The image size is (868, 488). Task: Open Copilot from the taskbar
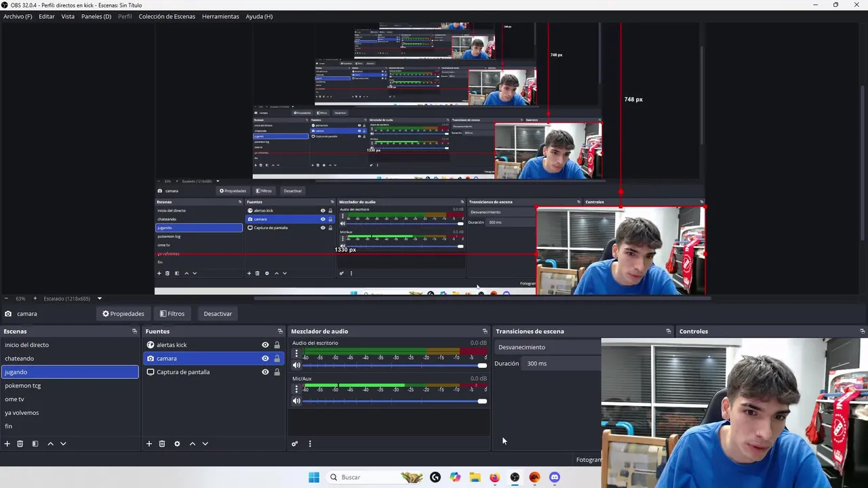(455, 477)
